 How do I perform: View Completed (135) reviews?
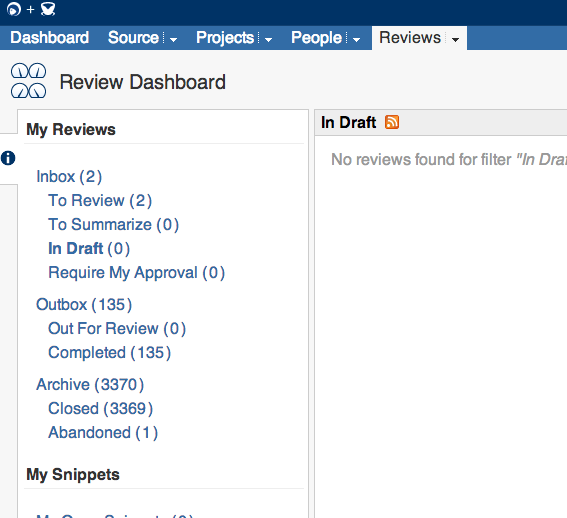coord(110,352)
